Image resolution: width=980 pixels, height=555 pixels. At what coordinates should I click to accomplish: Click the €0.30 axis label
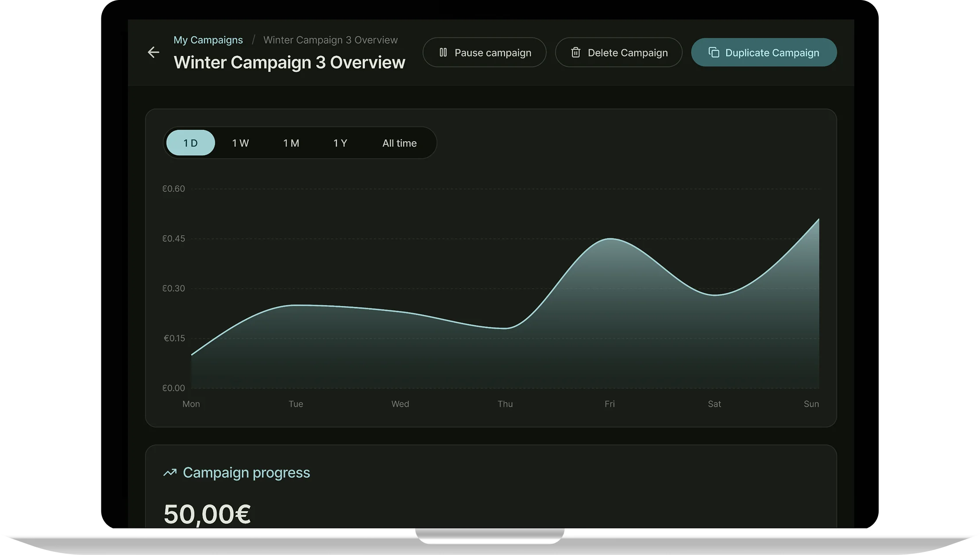tap(173, 288)
